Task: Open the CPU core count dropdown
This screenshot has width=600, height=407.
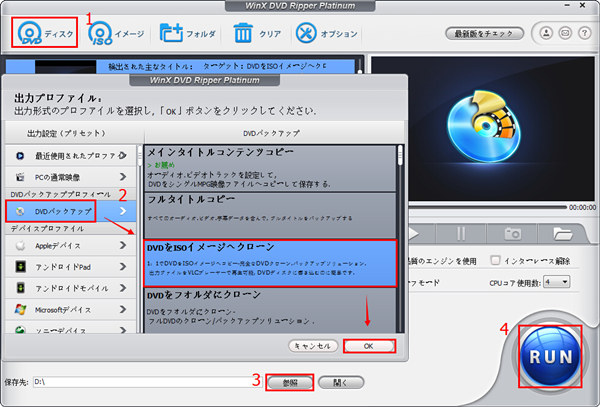Action: [557, 282]
